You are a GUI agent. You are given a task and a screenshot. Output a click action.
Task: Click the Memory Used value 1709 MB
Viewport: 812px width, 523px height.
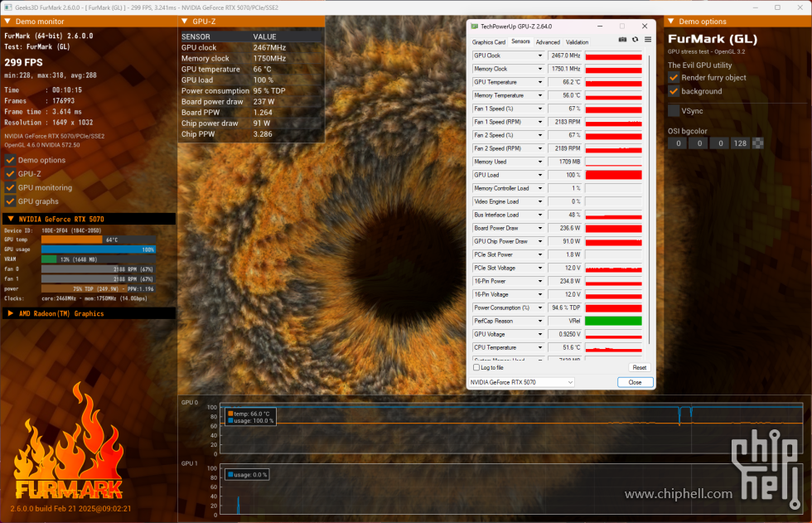(x=565, y=162)
